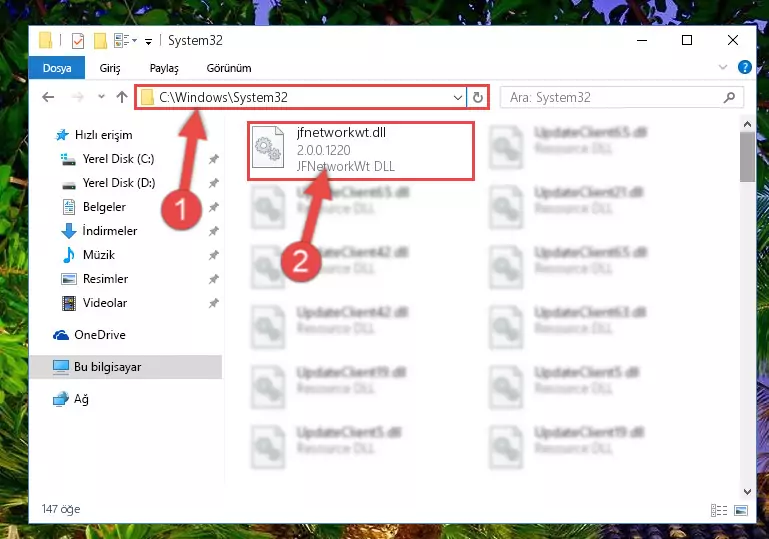Select Hızlı erişim in the navigation pane
This screenshot has width=769, height=539.
[x=103, y=135]
